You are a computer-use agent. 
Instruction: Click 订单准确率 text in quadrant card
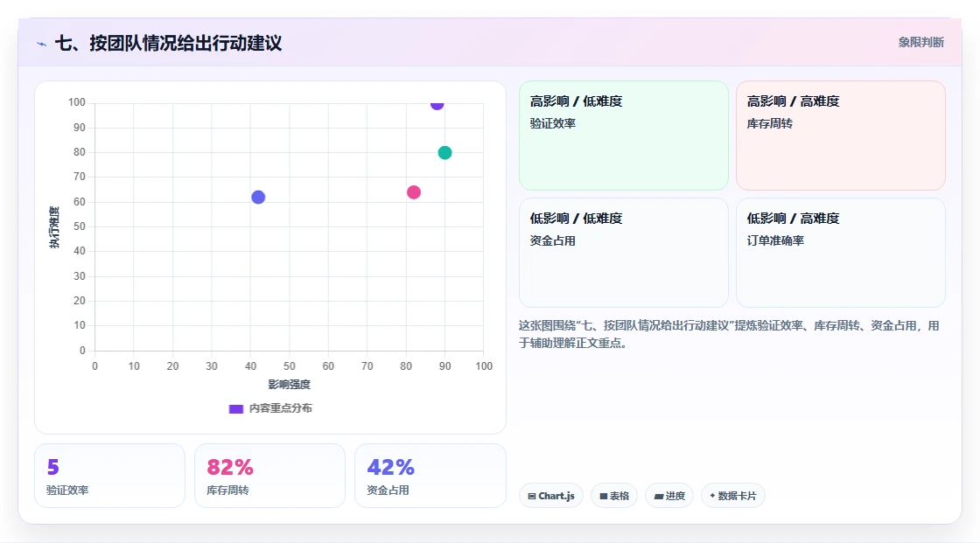775,240
